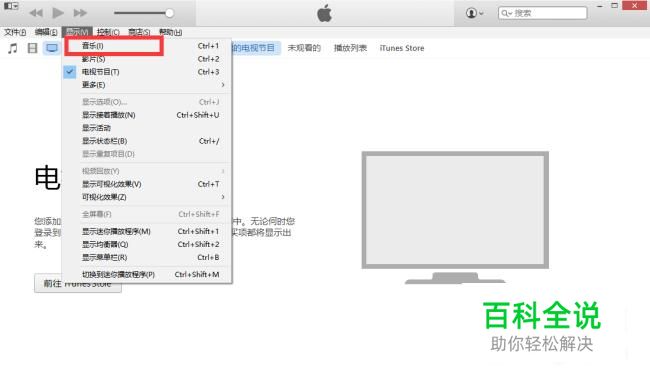Open the 控制(C) menu
Image resolution: width=650 pixels, height=387 pixels.
point(108,32)
